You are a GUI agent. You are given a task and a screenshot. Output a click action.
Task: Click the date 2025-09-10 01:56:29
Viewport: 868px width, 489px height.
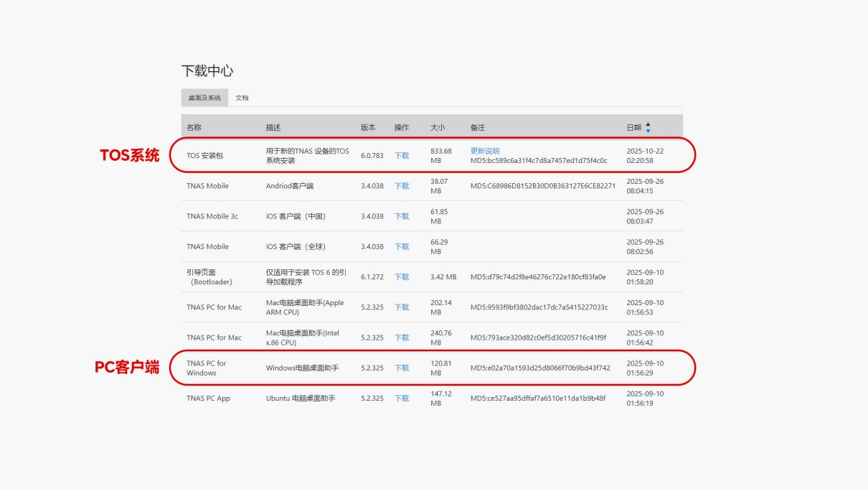click(x=645, y=368)
